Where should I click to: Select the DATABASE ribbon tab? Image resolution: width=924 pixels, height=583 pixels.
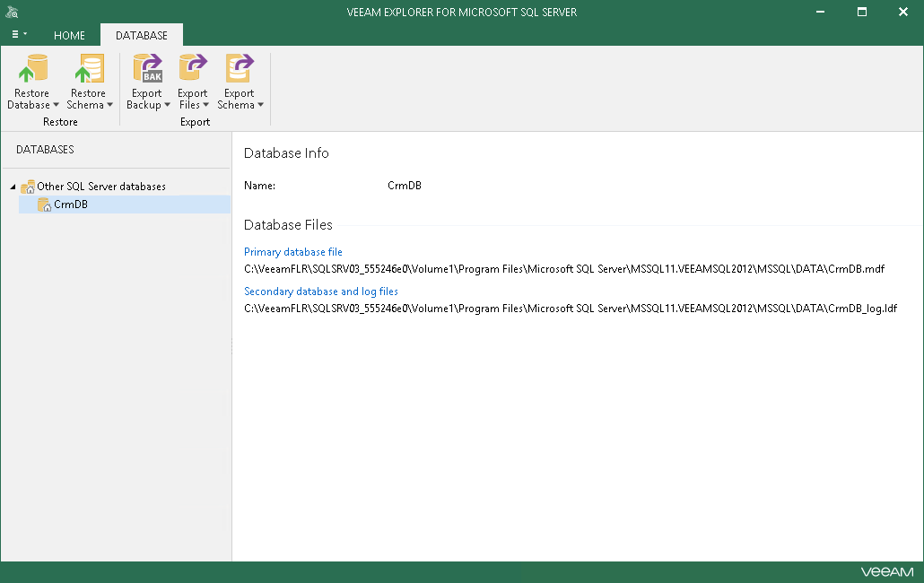142,35
